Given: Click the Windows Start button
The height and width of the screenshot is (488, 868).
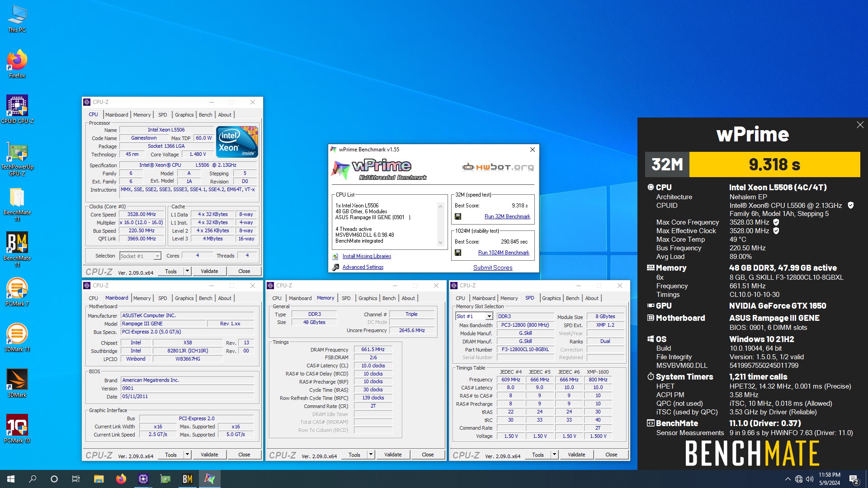Looking at the screenshot, I should [11, 479].
